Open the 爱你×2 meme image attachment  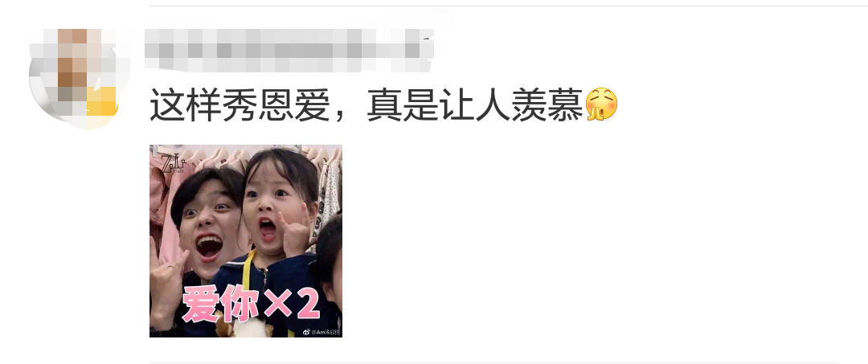click(x=246, y=241)
